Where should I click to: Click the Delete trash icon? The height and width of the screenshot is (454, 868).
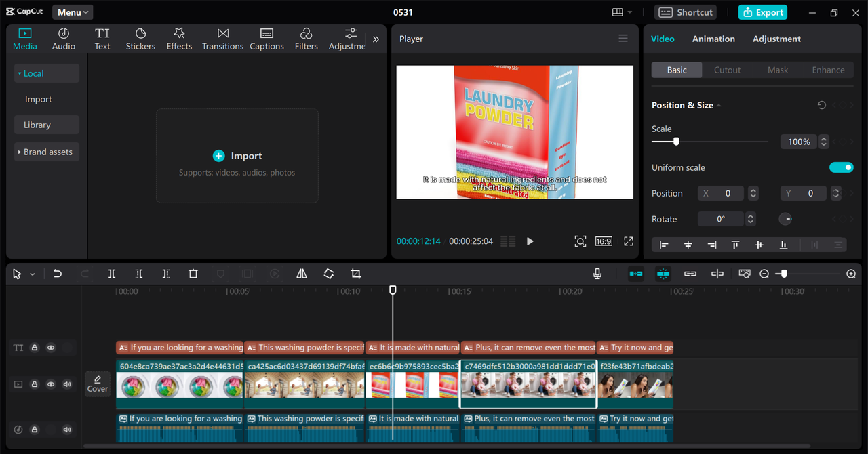(x=193, y=274)
